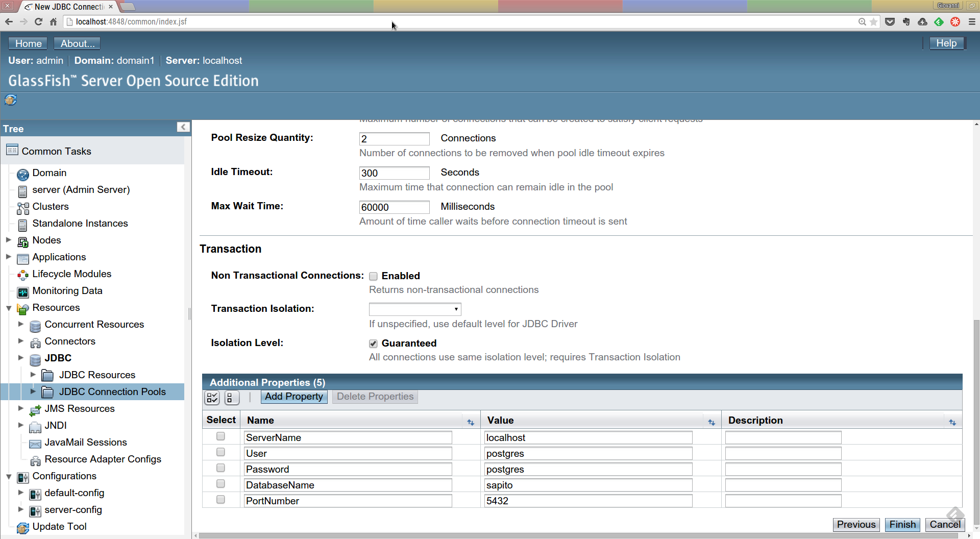Open the Home menu button

(28, 43)
